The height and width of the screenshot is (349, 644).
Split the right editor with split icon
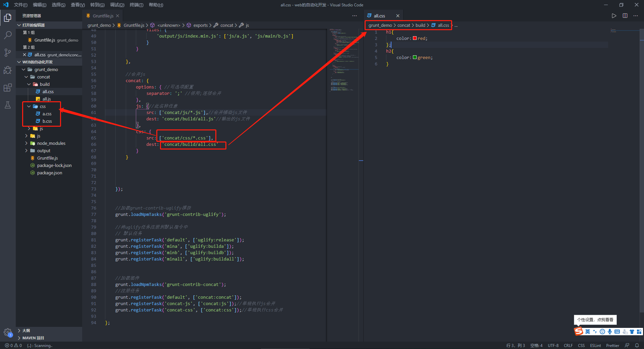[625, 16]
